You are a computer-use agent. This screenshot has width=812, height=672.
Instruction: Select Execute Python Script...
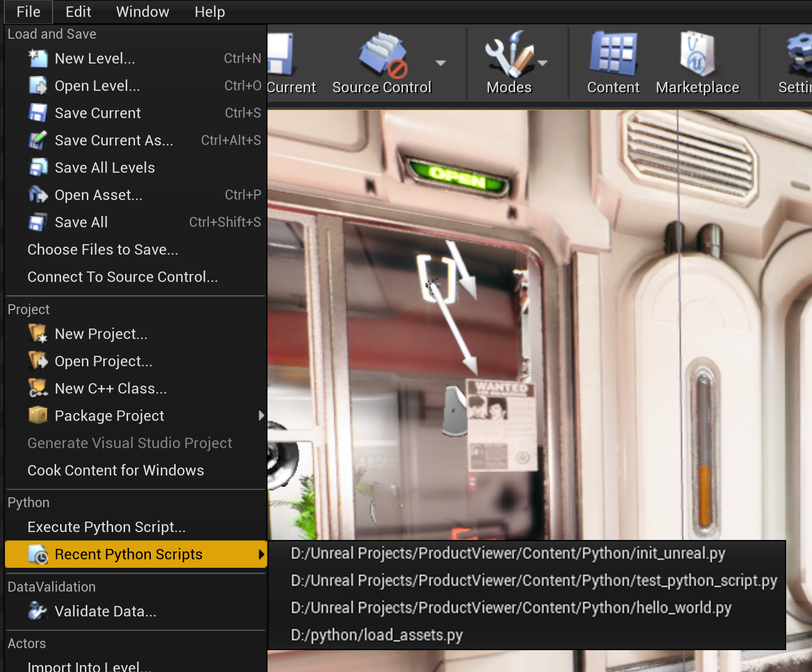coord(135,527)
